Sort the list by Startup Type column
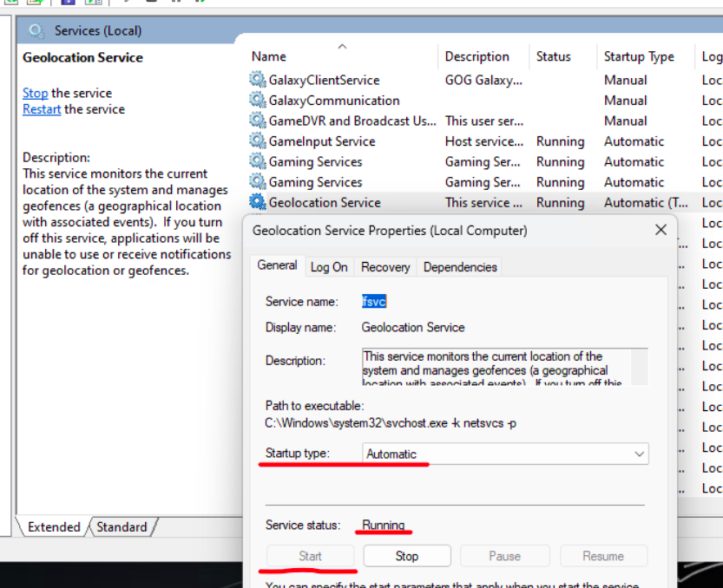 tap(639, 56)
